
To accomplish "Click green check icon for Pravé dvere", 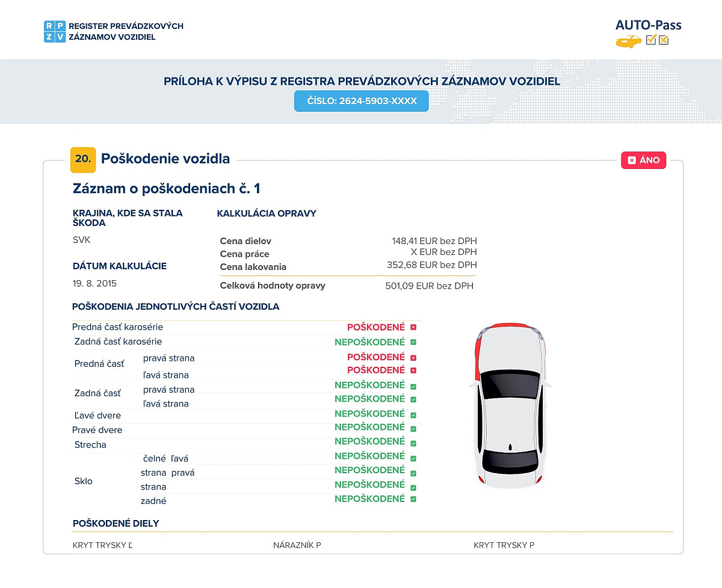I will (413, 428).
